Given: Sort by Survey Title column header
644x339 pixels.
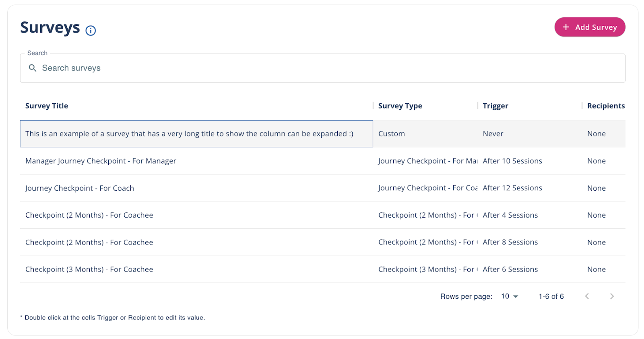Looking at the screenshot, I should click(x=47, y=106).
